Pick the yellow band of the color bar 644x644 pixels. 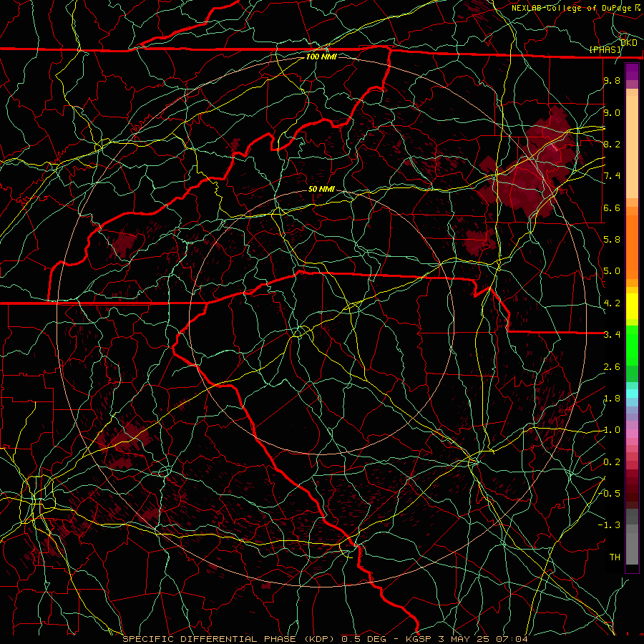[632, 306]
